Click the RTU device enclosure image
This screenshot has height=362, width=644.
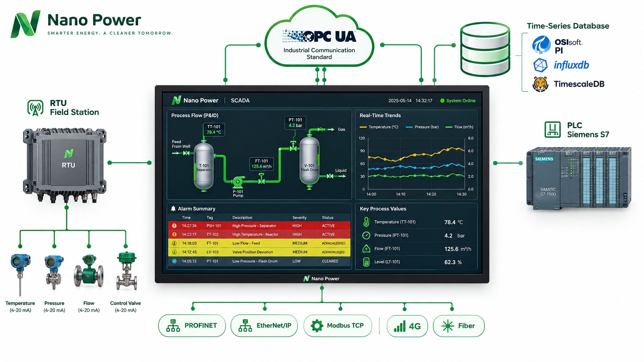point(65,165)
